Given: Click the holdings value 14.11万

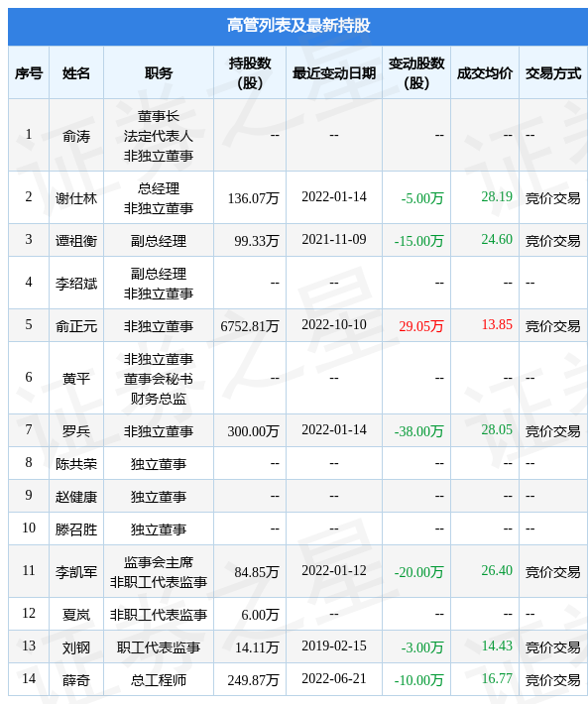Looking at the screenshot, I should tap(256, 647).
